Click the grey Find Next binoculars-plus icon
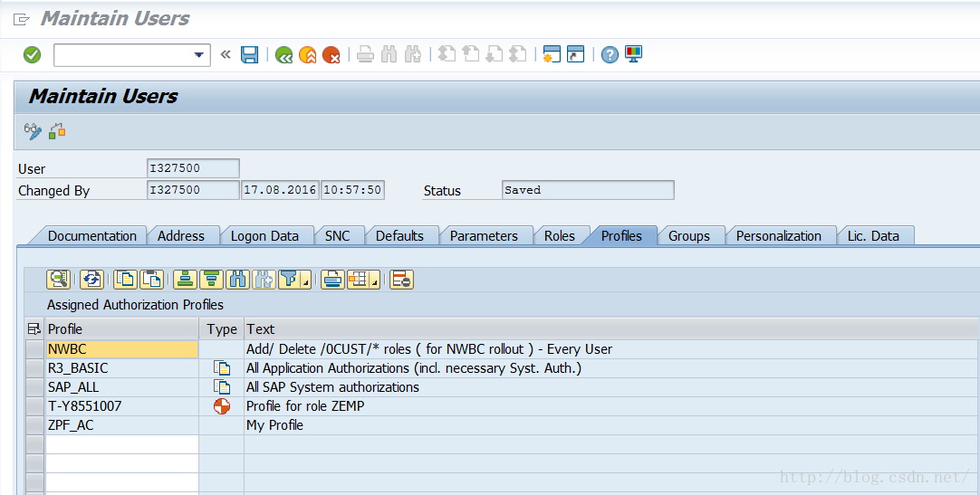This screenshot has height=495, width=980. 412,55
